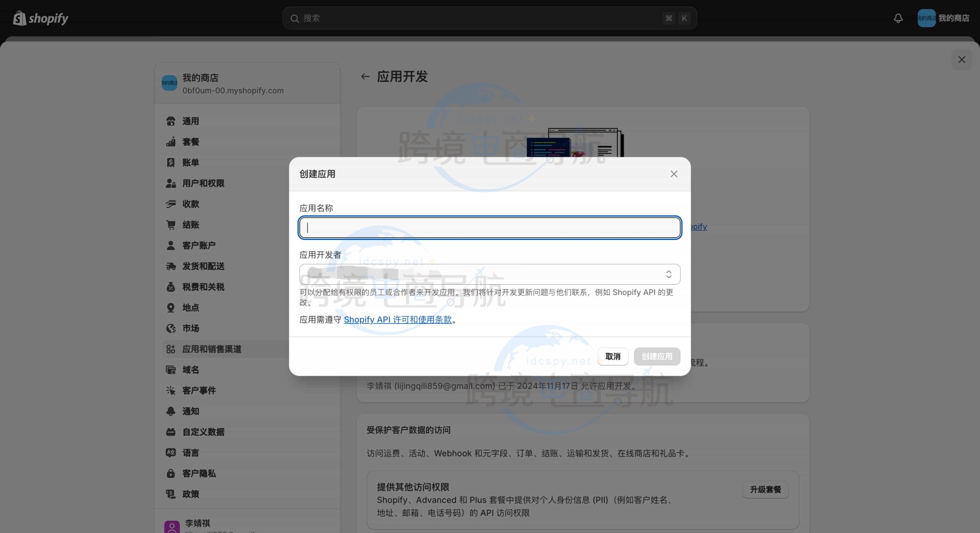Open 用户和权限 settings section

pyautogui.click(x=203, y=183)
